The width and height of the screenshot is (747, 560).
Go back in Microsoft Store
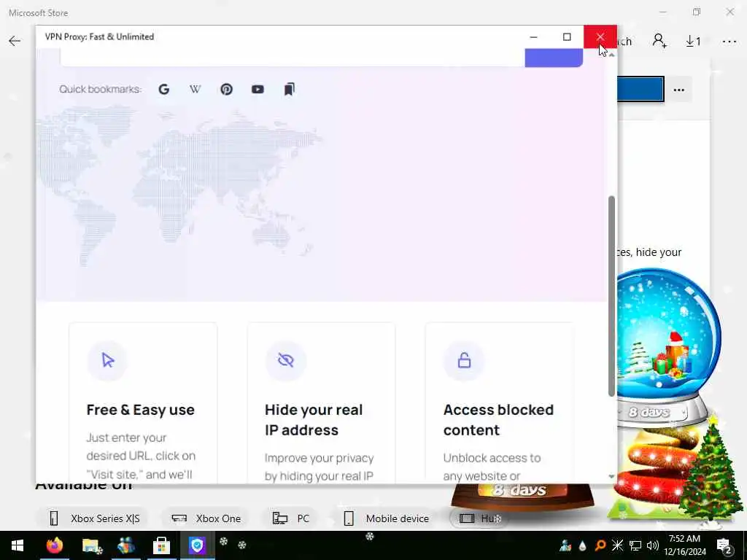point(15,41)
